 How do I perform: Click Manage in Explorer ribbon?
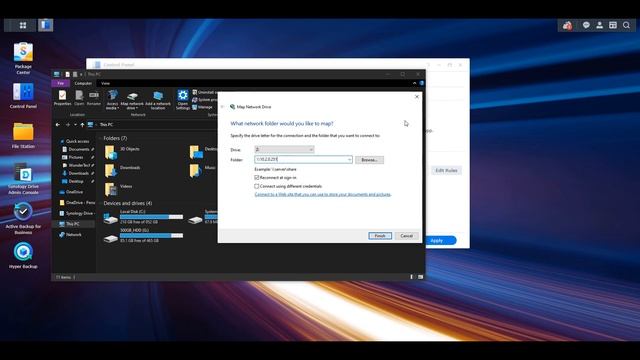(x=202, y=107)
